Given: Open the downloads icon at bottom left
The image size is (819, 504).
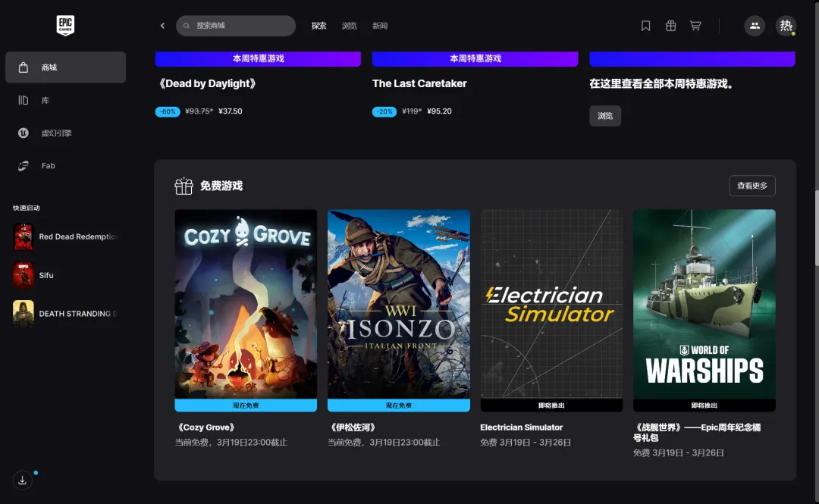Looking at the screenshot, I should coord(23,480).
